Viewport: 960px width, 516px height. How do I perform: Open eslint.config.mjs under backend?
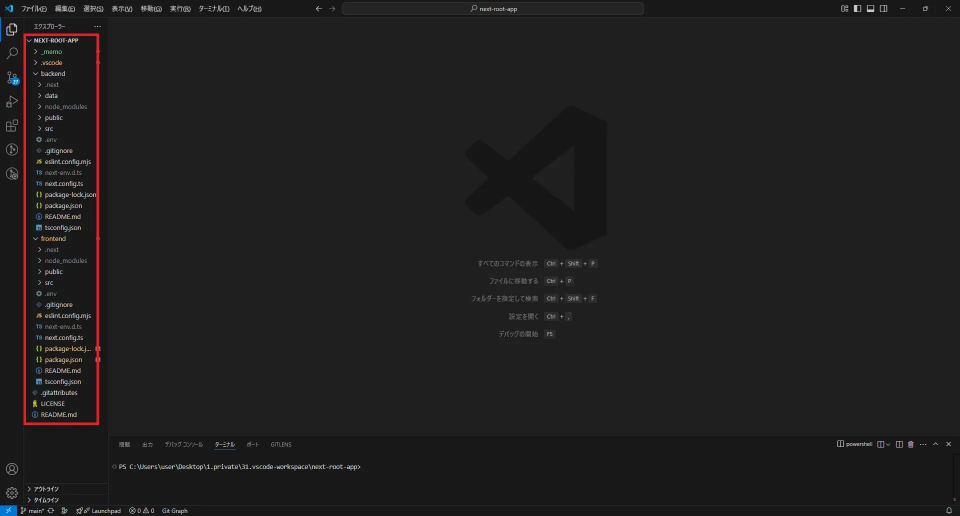click(x=67, y=162)
